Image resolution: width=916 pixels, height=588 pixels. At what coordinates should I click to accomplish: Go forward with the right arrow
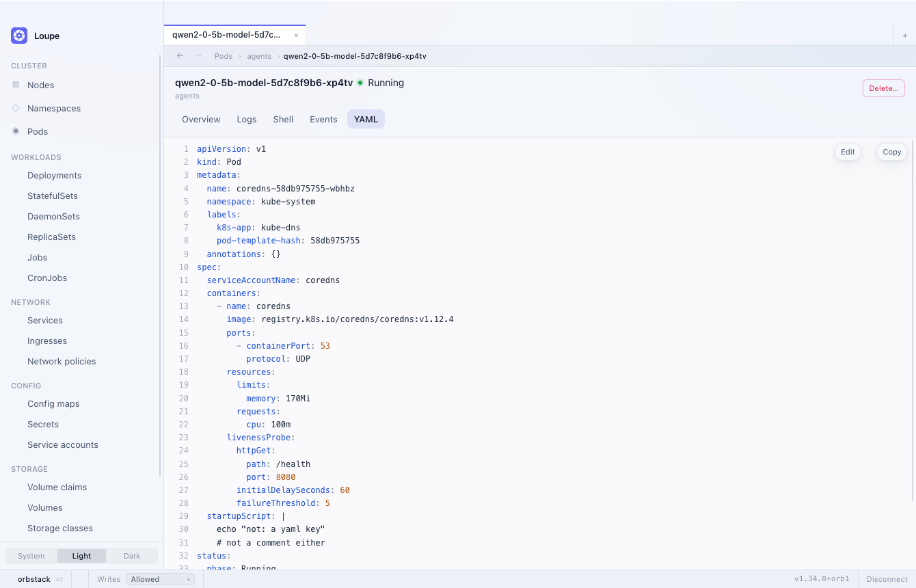pos(198,56)
